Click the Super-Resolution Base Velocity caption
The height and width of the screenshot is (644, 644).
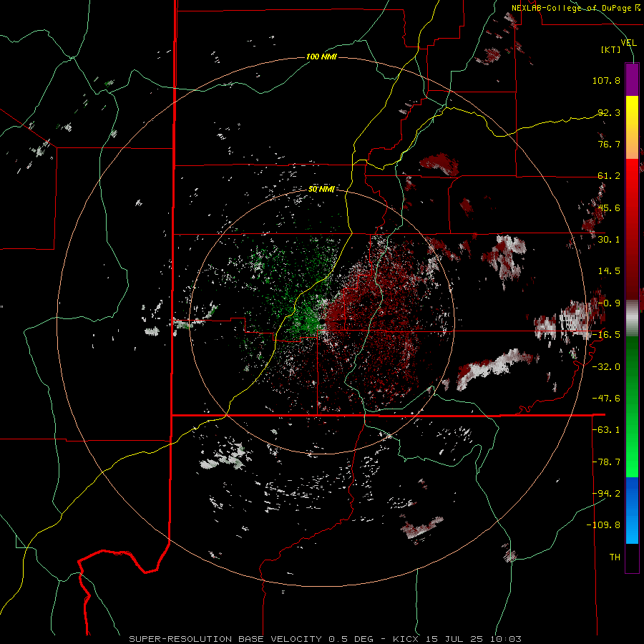pos(325,639)
